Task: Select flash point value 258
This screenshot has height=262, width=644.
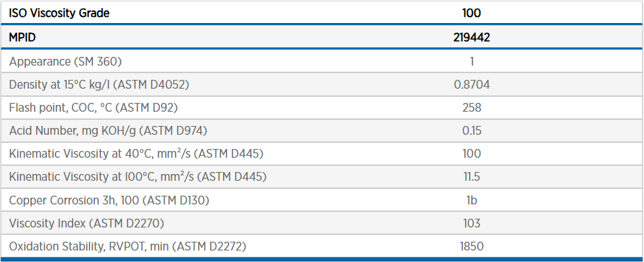Action: coord(472,108)
